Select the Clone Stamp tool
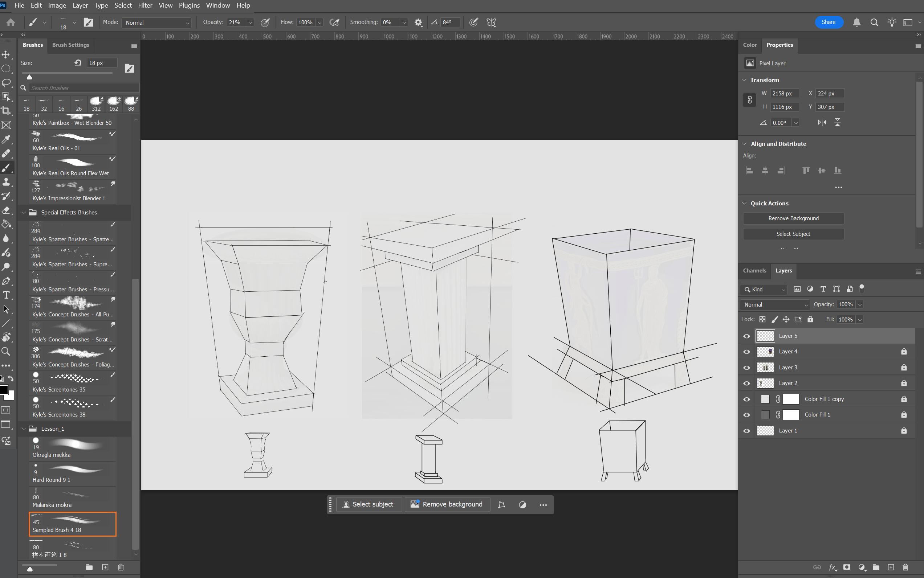 [x=6, y=182]
